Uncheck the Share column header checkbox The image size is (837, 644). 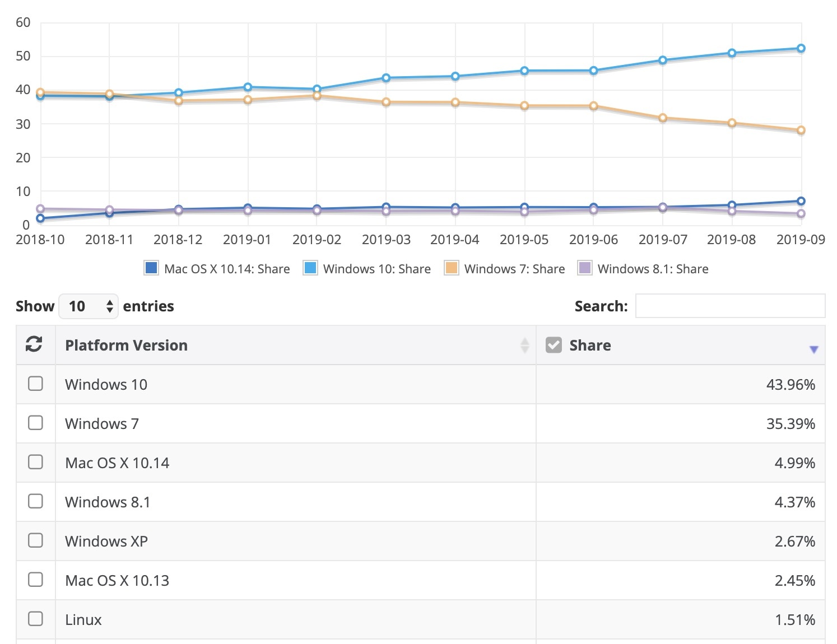tap(554, 345)
